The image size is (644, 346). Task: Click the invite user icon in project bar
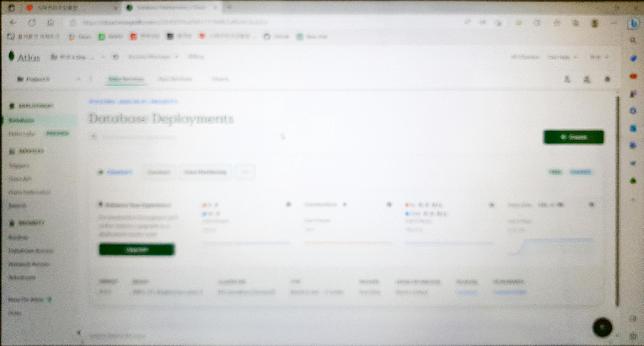pyautogui.click(x=567, y=79)
